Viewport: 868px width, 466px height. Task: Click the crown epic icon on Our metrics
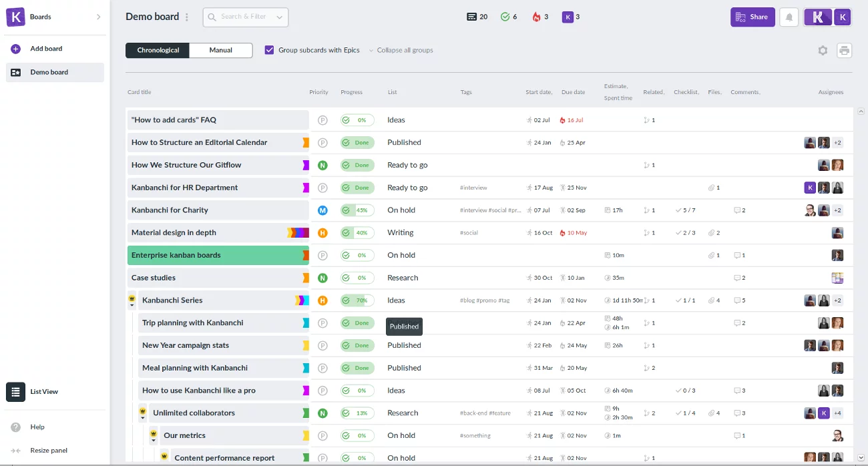(x=153, y=433)
